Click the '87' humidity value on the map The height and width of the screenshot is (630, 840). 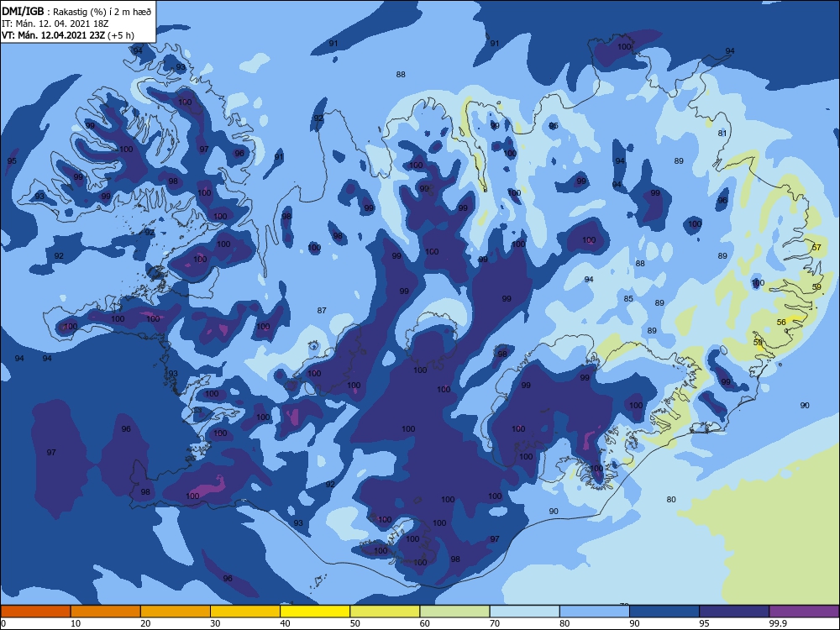pyautogui.click(x=322, y=311)
